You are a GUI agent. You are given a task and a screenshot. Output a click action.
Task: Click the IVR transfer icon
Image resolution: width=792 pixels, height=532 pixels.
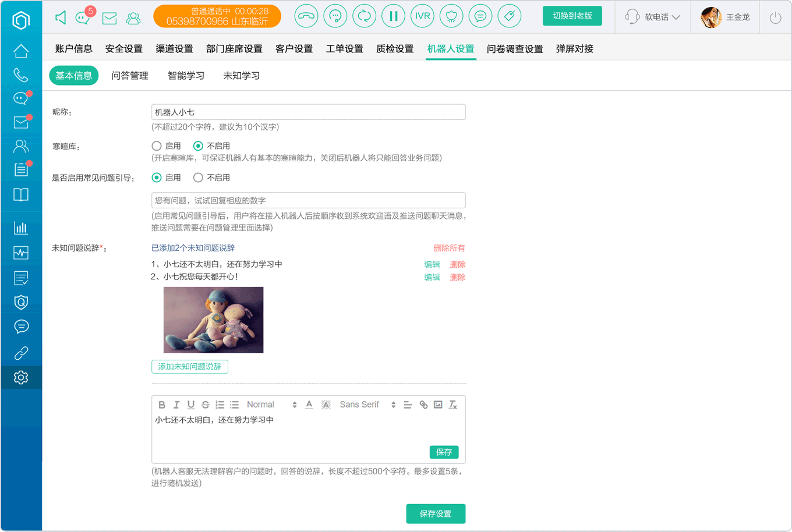coord(422,16)
